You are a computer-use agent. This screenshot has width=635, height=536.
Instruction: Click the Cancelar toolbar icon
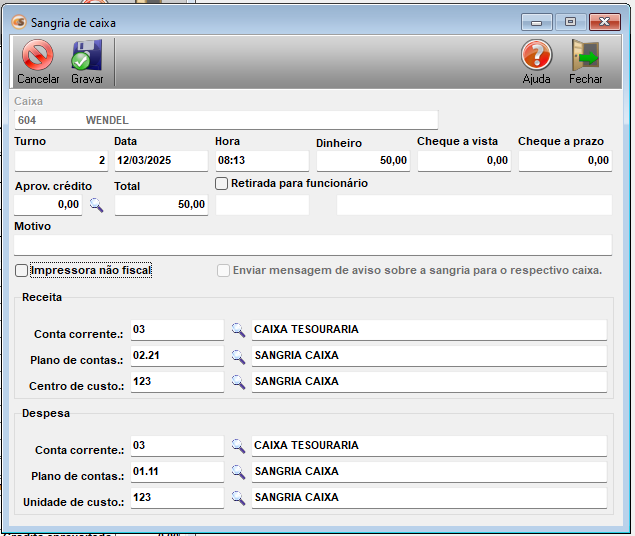pos(38,56)
